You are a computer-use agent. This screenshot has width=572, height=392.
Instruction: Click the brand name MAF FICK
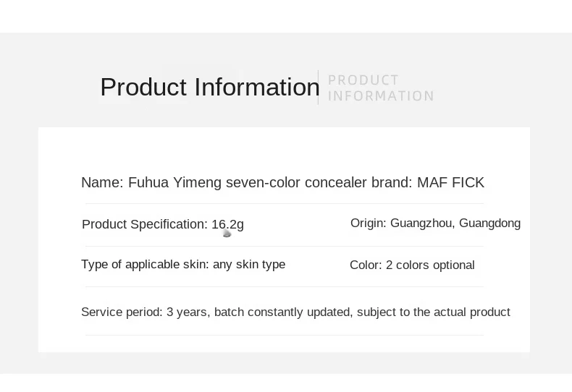[x=450, y=182]
